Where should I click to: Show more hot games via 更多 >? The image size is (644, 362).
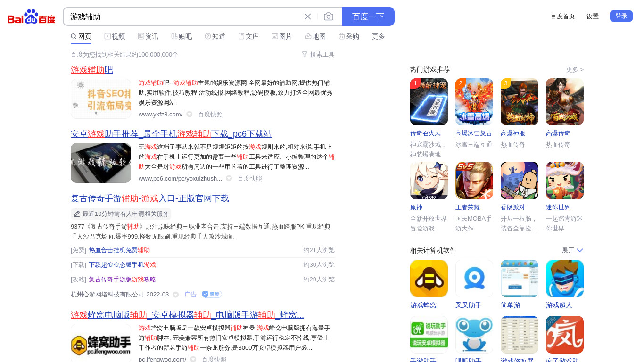click(575, 70)
